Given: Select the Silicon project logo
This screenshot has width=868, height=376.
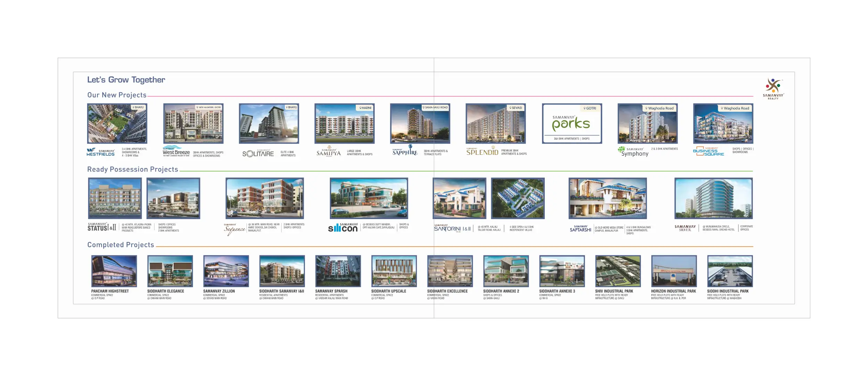Looking at the screenshot, I should tap(343, 228).
